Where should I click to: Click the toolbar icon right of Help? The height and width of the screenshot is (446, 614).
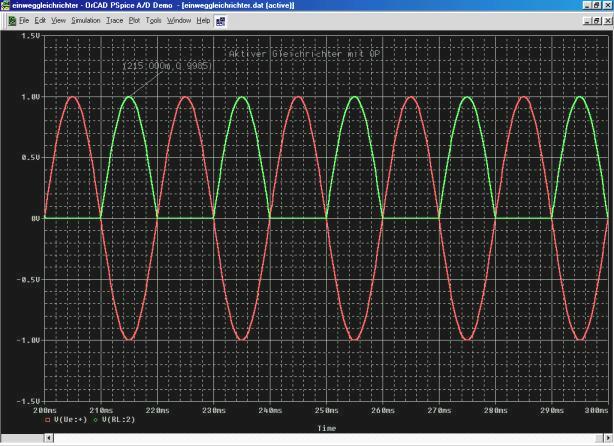[220, 21]
